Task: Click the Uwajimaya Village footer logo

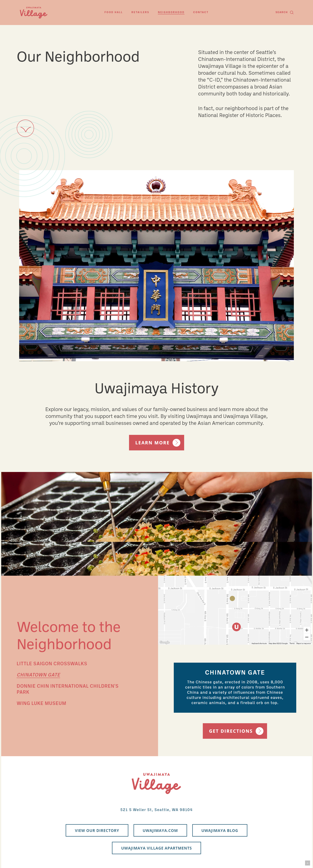Action: click(x=156, y=783)
